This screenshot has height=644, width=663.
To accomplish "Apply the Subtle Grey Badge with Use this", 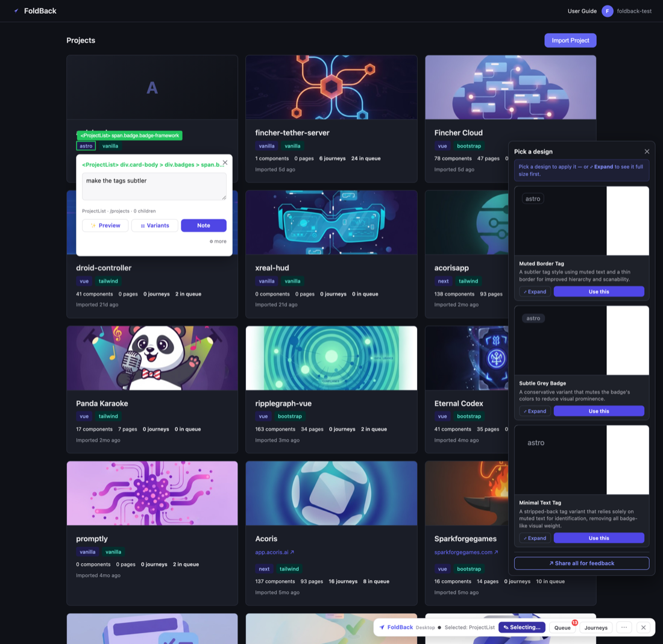I will click(599, 411).
